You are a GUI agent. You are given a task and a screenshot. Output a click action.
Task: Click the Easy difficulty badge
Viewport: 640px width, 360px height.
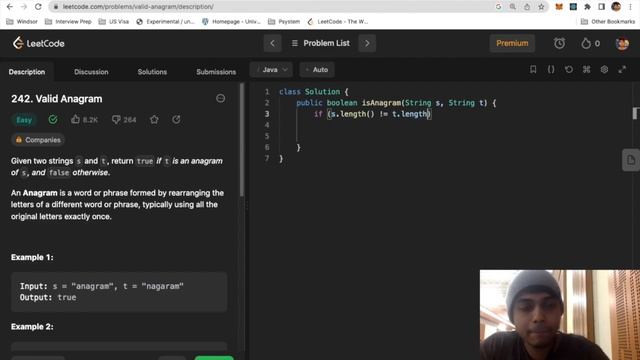click(x=24, y=120)
